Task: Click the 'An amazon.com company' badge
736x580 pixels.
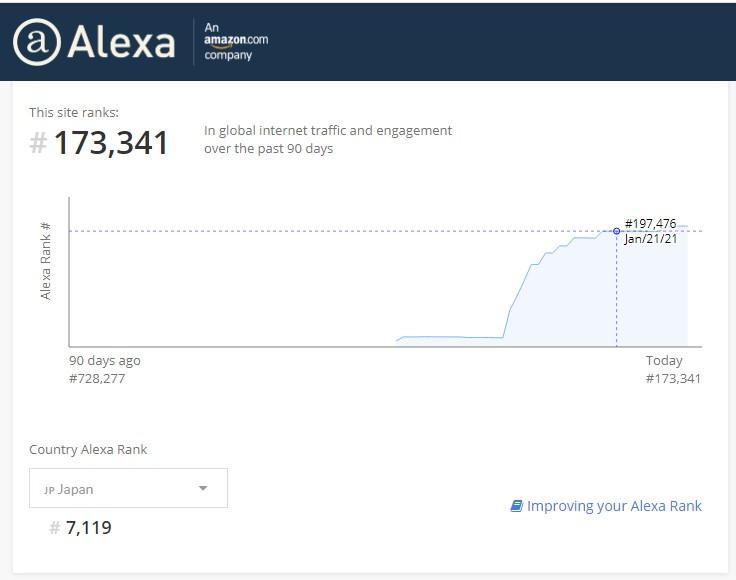Action: point(236,42)
